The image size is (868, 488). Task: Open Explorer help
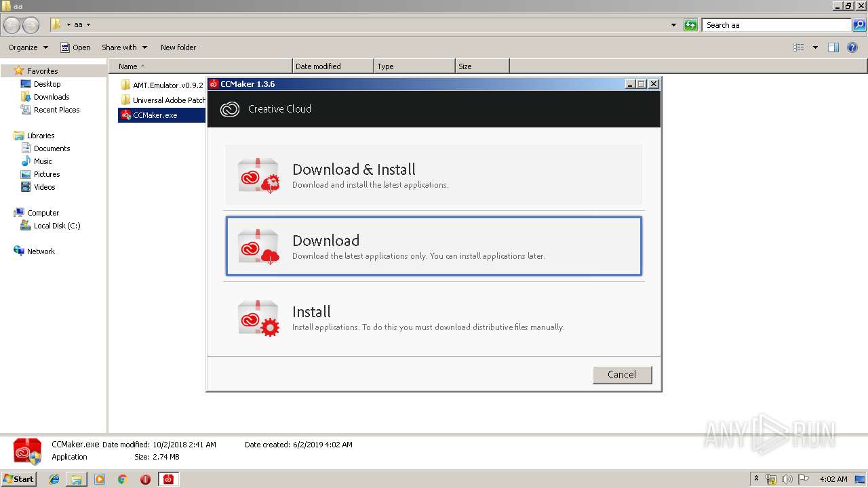(853, 47)
